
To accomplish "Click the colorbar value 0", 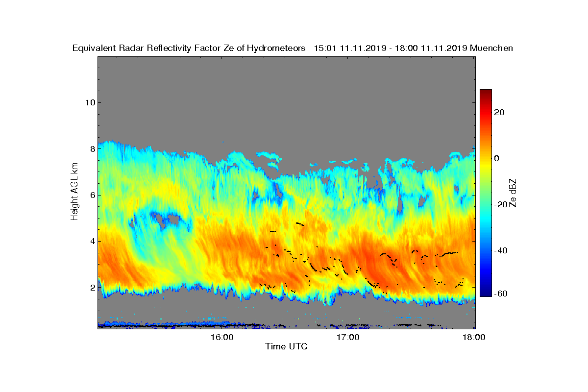I will click(497, 158).
